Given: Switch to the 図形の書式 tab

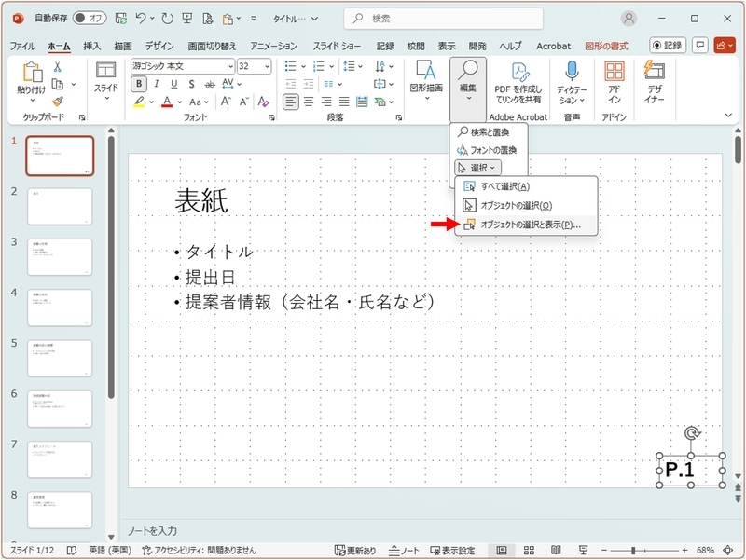Looking at the screenshot, I should [x=607, y=46].
